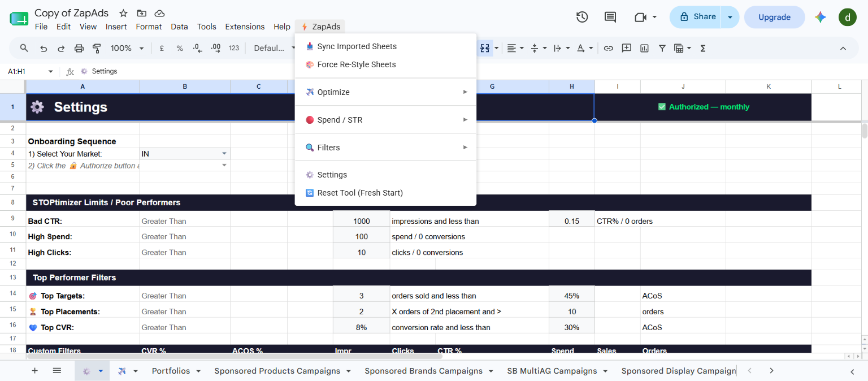Select Settings in ZapAds menu

tap(385, 175)
